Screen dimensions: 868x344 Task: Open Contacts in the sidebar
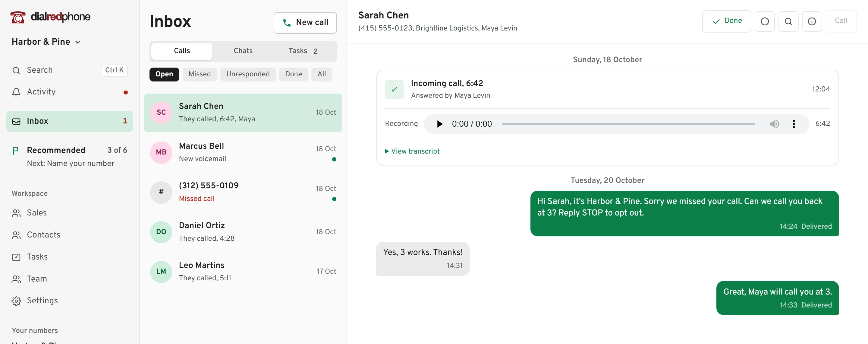pyautogui.click(x=70, y=235)
